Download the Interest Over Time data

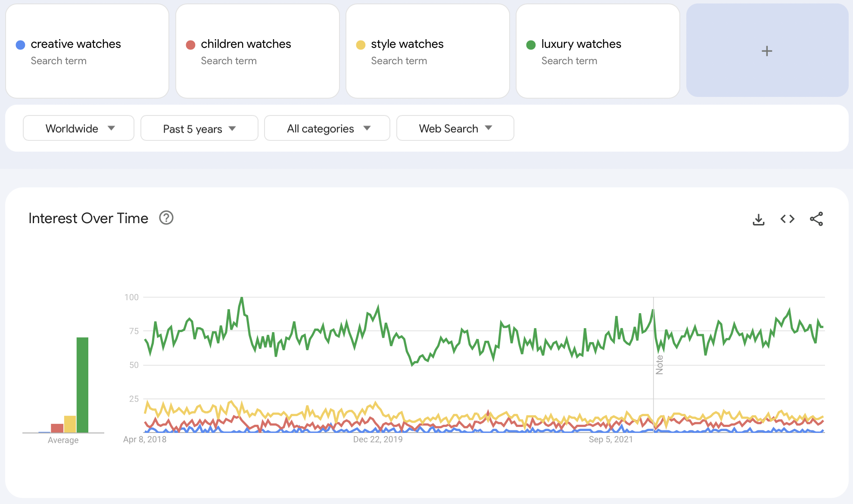pyautogui.click(x=758, y=219)
